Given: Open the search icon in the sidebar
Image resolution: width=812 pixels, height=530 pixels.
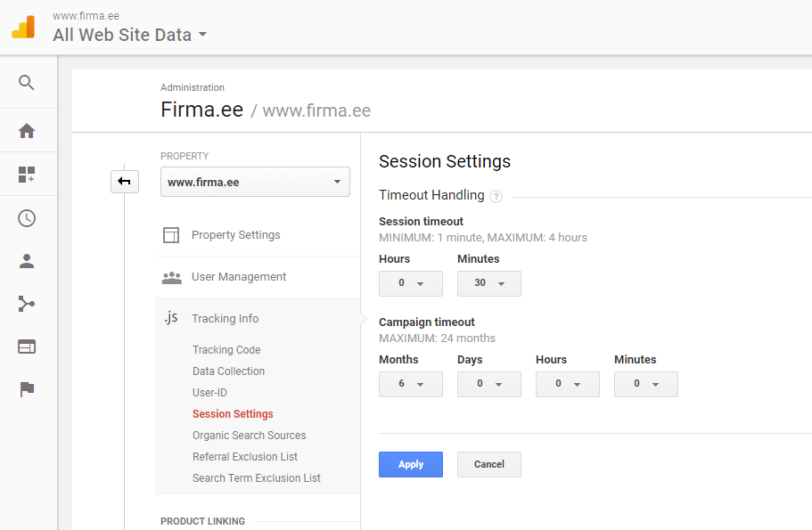Looking at the screenshot, I should [27, 82].
